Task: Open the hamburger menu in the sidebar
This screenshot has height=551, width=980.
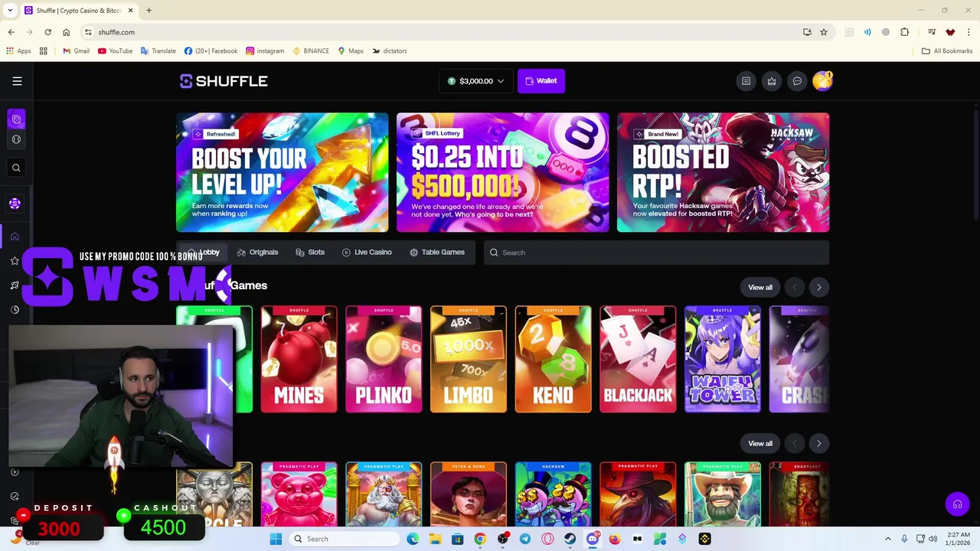Action: click(x=17, y=81)
